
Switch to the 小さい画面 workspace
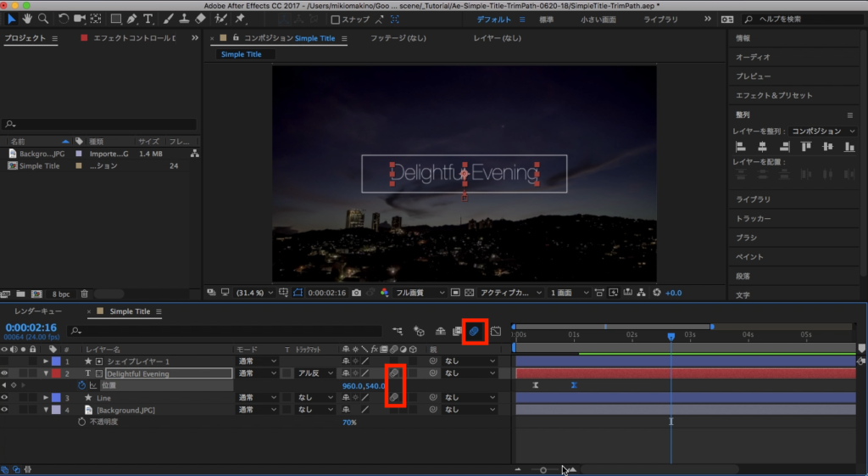click(x=598, y=19)
